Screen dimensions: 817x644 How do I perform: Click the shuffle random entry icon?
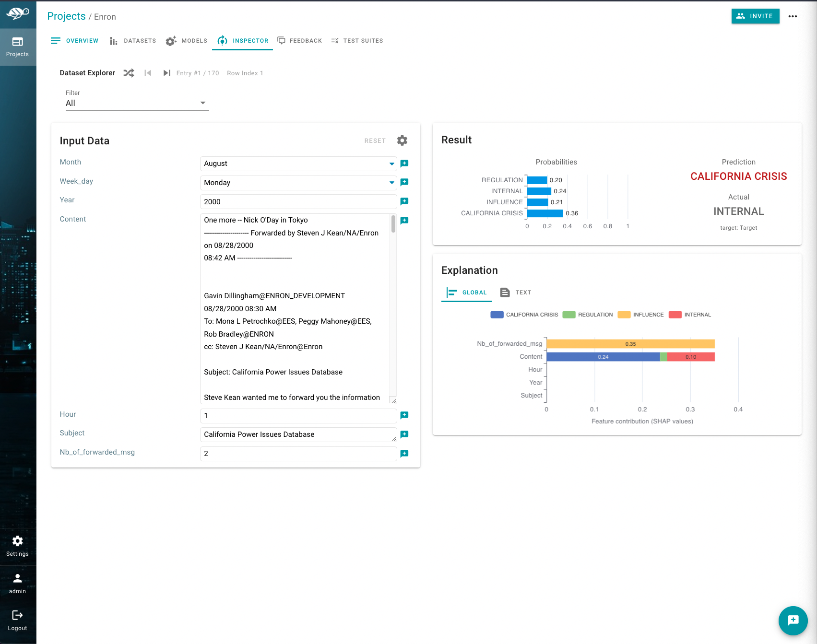(x=129, y=73)
